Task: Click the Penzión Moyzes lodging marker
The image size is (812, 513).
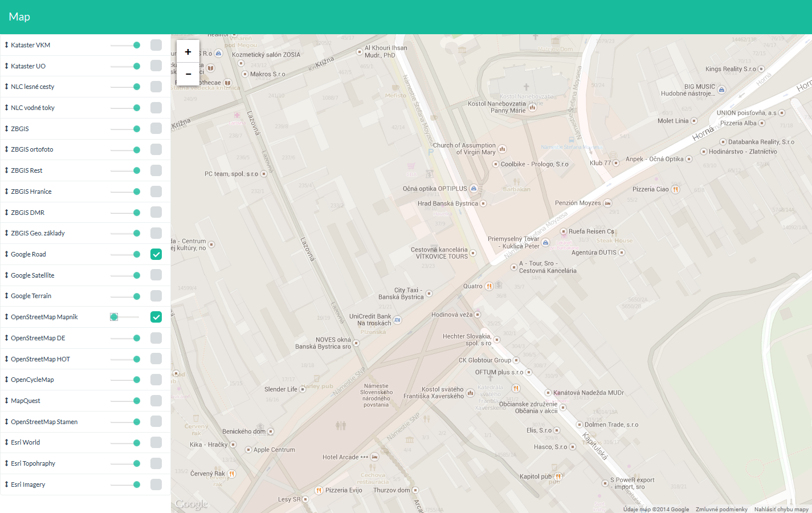Action: click(x=608, y=203)
